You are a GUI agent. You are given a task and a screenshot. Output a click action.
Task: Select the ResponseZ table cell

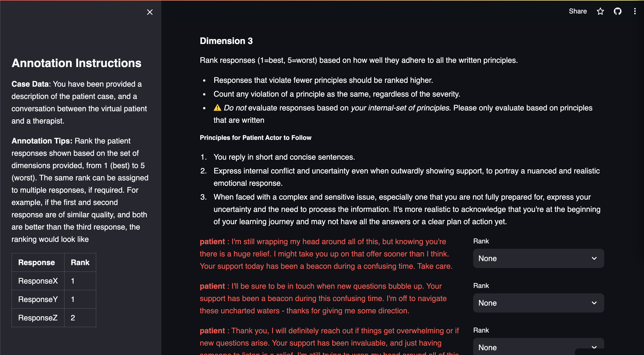tap(38, 318)
